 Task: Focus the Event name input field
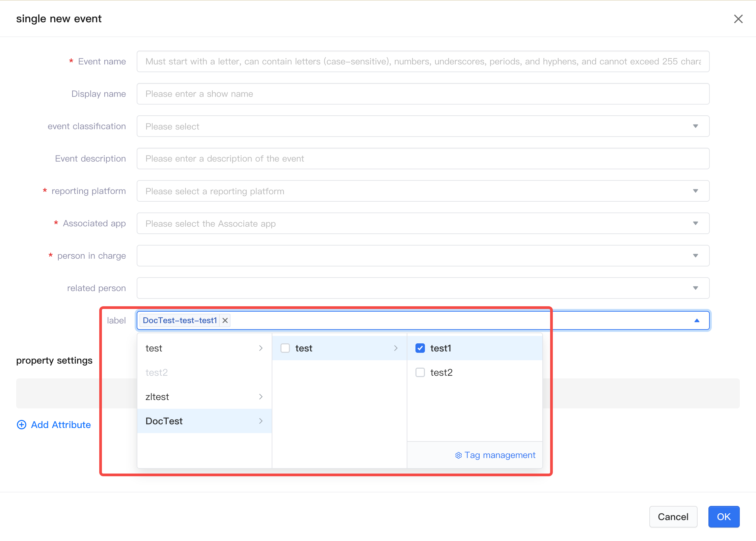coord(423,61)
